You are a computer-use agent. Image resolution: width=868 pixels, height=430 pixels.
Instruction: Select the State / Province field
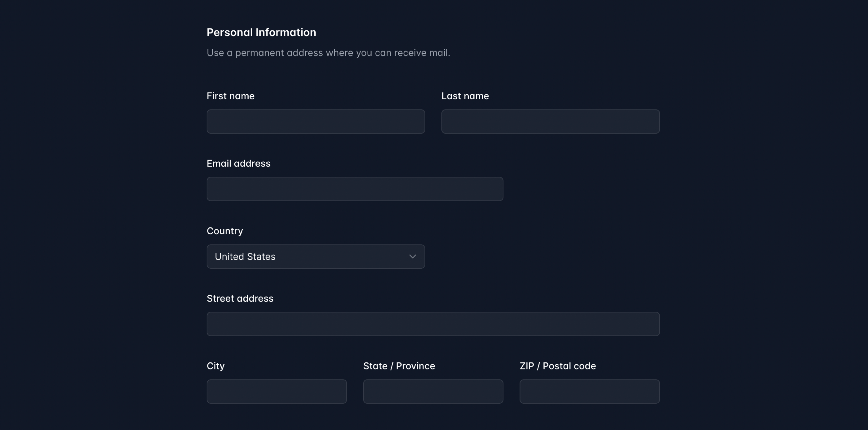(433, 392)
